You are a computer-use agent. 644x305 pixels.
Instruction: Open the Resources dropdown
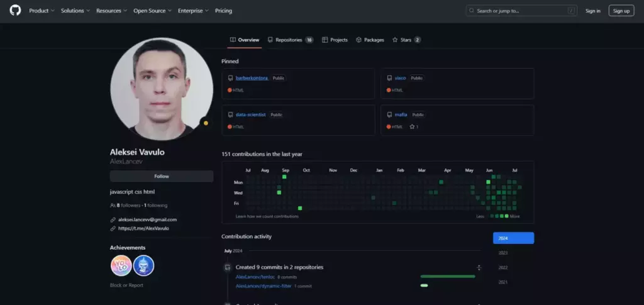pyautogui.click(x=111, y=11)
